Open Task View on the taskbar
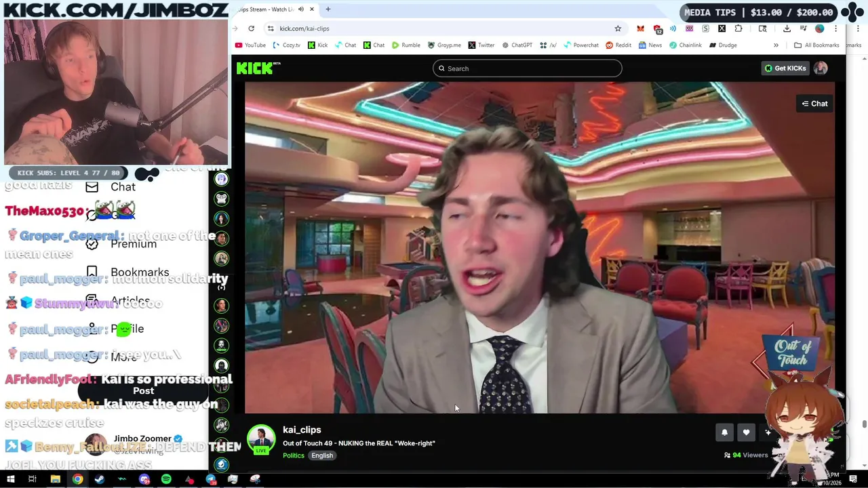 tap(32, 479)
